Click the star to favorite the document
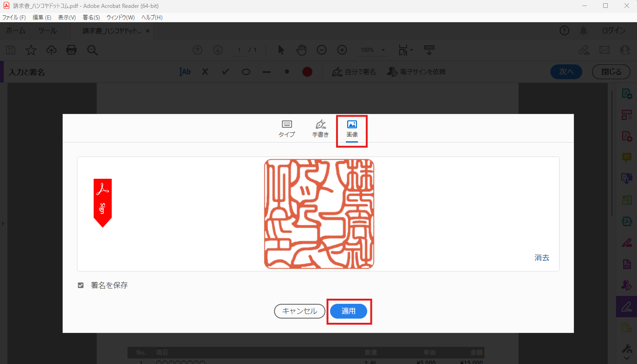Viewport: 637px width, 364px height. coord(31,50)
